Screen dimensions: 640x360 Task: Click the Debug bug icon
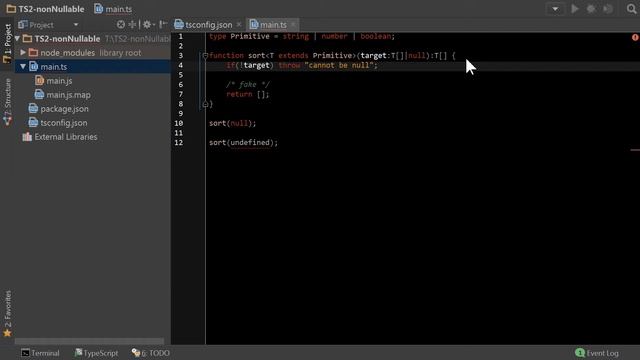pyautogui.click(x=591, y=9)
